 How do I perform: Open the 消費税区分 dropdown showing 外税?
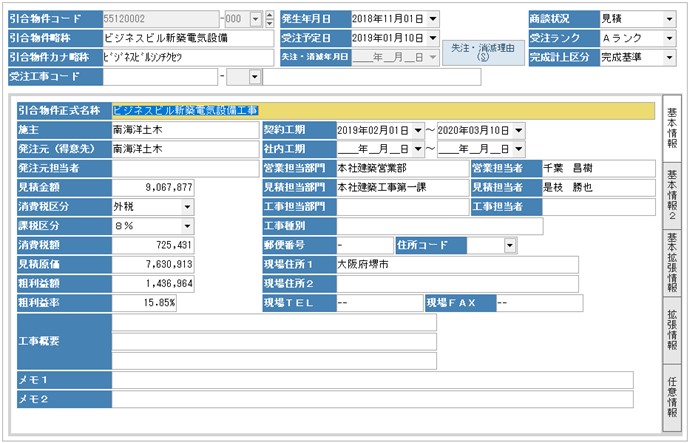coord(187,206)
